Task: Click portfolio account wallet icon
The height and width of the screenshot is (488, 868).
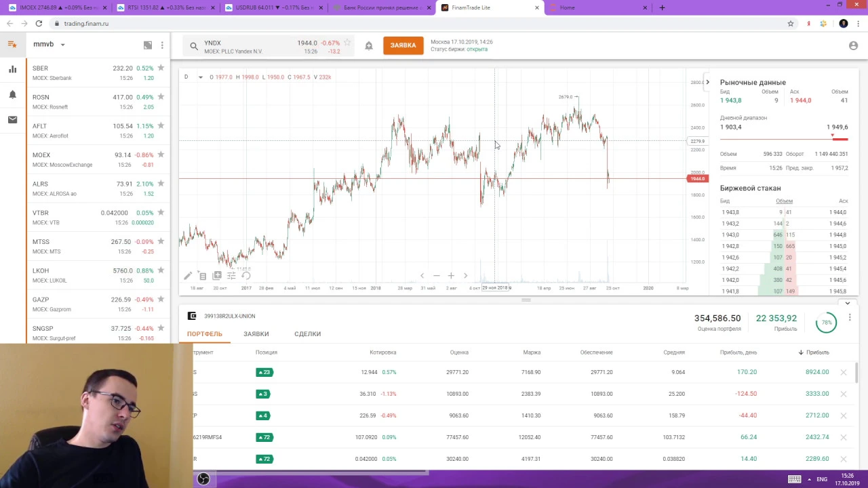Action: [x=192, y=316]
